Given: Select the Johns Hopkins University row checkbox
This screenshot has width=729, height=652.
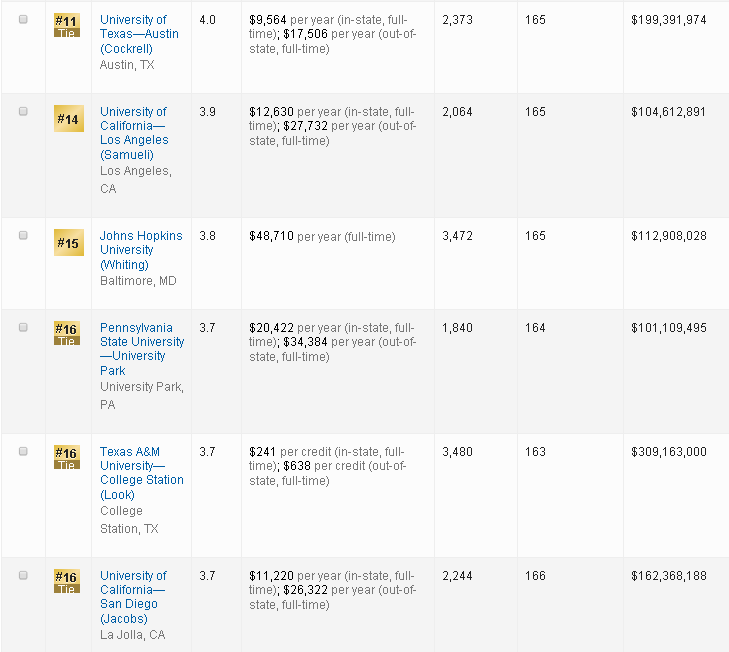Looking at the screenshot, I should coord(23,236).
